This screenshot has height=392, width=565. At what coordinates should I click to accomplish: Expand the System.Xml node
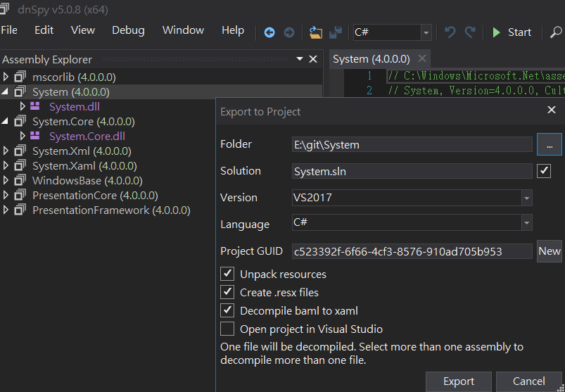pos(6,151)
